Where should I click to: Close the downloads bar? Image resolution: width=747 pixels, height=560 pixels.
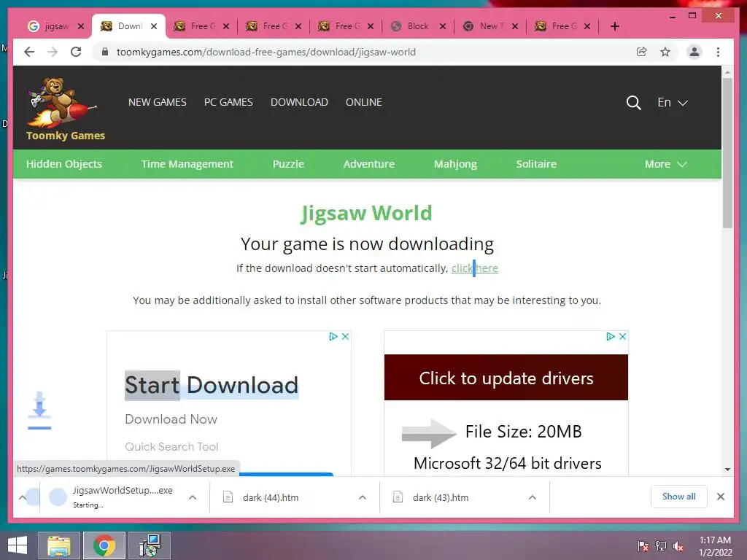point(720,497)
